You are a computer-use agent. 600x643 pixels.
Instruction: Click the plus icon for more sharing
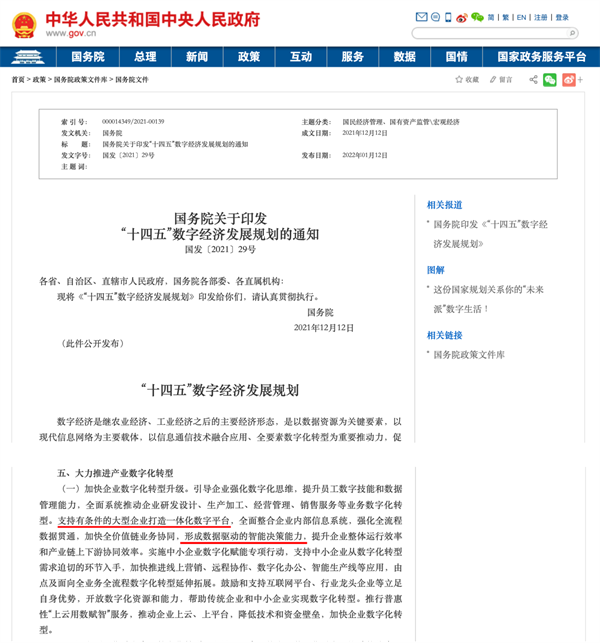click(x=580, y=80)
